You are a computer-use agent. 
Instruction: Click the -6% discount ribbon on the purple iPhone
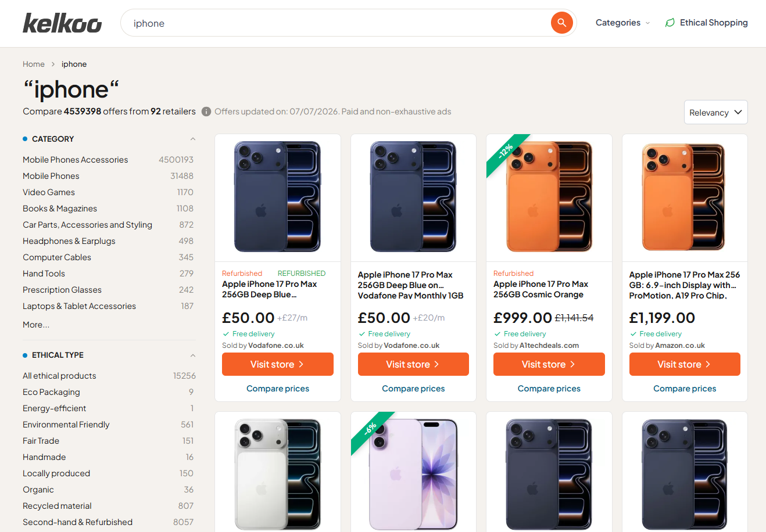370,430
